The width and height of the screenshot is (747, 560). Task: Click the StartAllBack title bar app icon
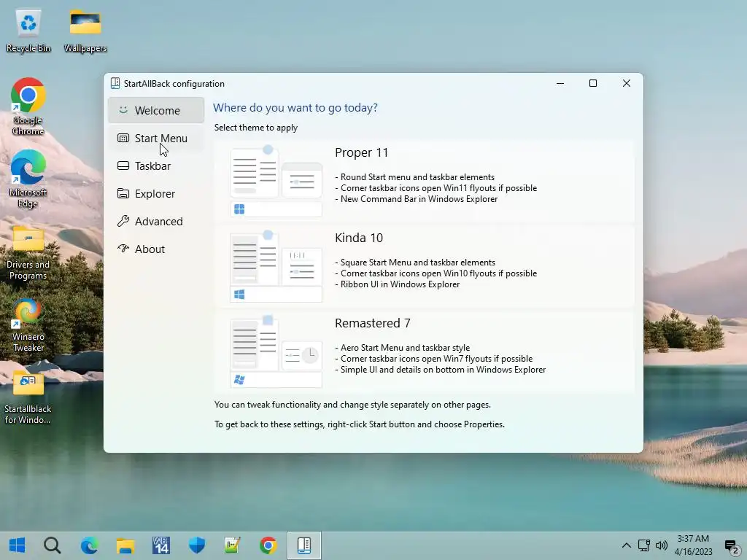[115, 83]
